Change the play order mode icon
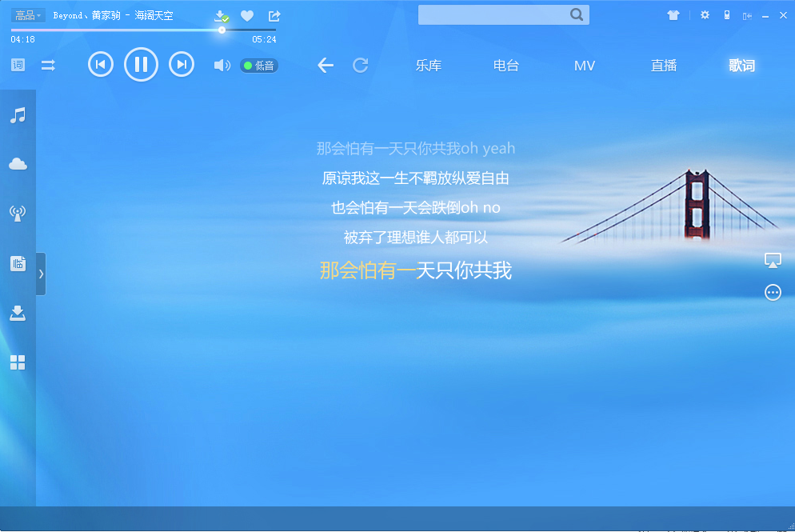Viewport: 795px width, 532px height. point(48,65)
